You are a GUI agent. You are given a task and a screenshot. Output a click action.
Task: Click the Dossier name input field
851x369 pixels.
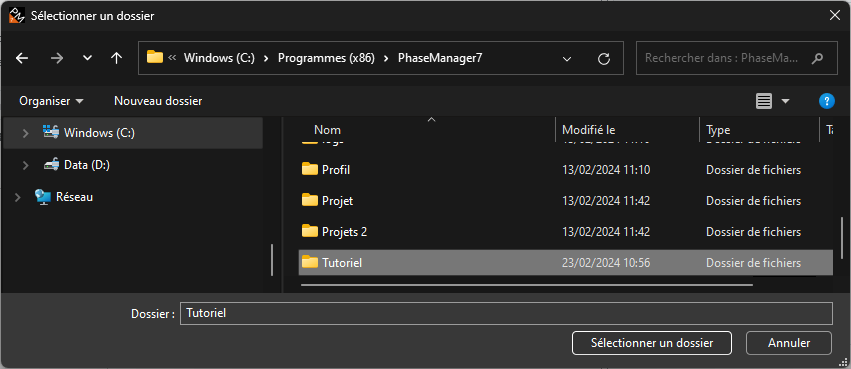[506, 314]
